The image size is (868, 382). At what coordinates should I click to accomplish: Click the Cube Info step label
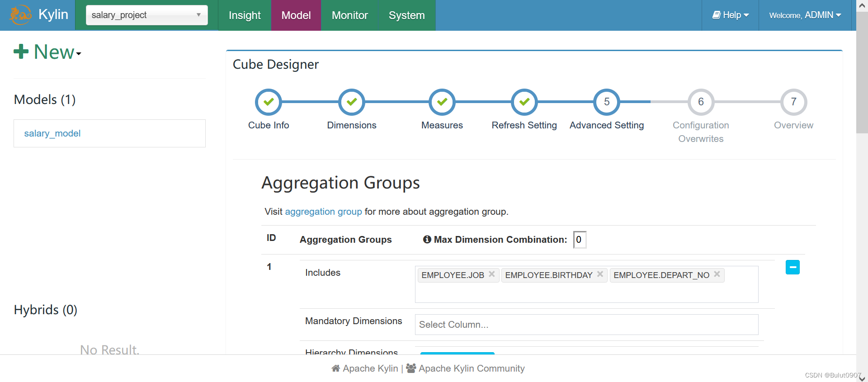click(x=269, y=125)
